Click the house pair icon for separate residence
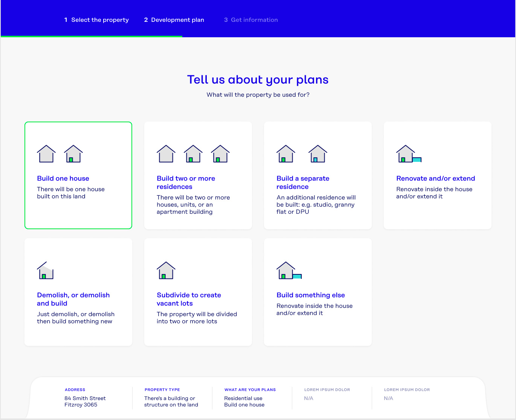 [x=302, y=154]
